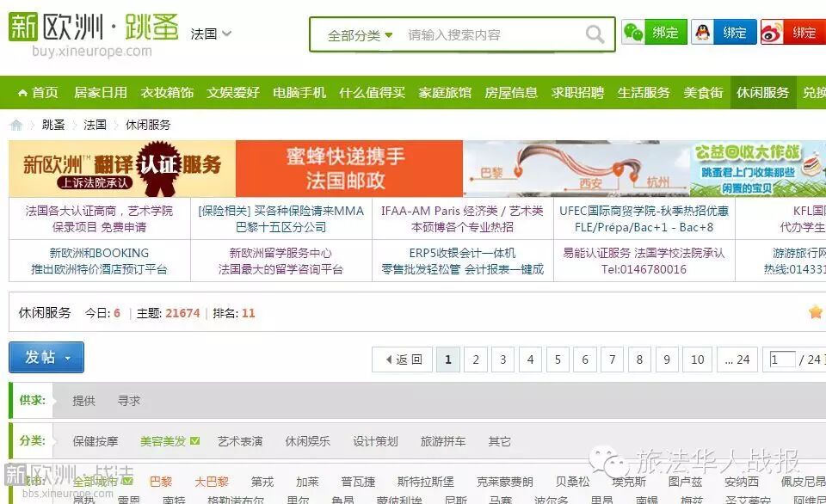This screenshot has height=504, width=826.
Task: Click the 跳蚤 breadcrumb link
Action: (53, 125)
